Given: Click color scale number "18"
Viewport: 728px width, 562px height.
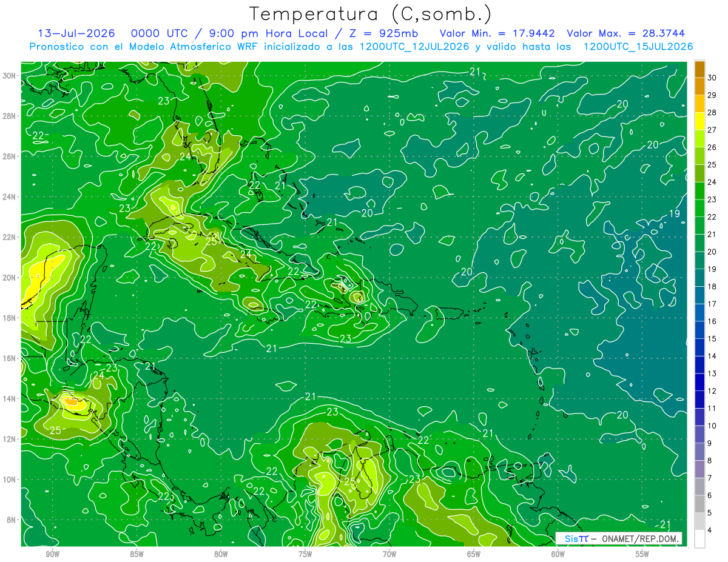Looking at the screenshot, I should coord(712,286).
